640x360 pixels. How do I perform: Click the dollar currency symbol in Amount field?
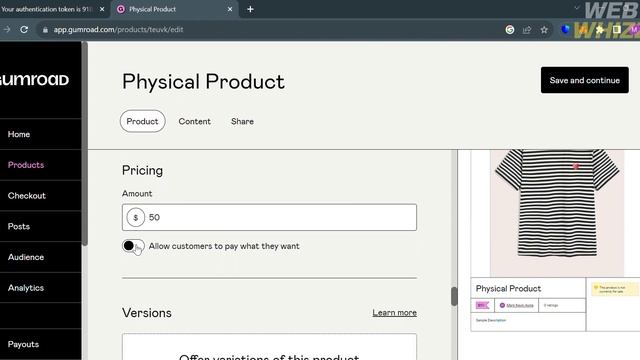tap(136, 218)
